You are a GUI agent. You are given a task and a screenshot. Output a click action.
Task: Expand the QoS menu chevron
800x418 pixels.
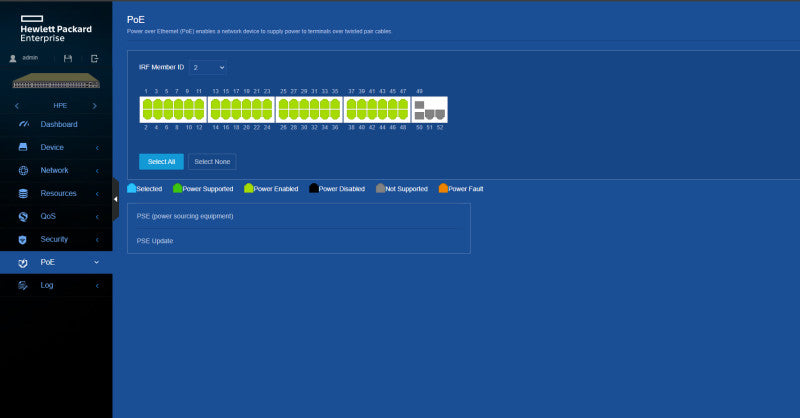pyautogui.click(x=97, y=216)
